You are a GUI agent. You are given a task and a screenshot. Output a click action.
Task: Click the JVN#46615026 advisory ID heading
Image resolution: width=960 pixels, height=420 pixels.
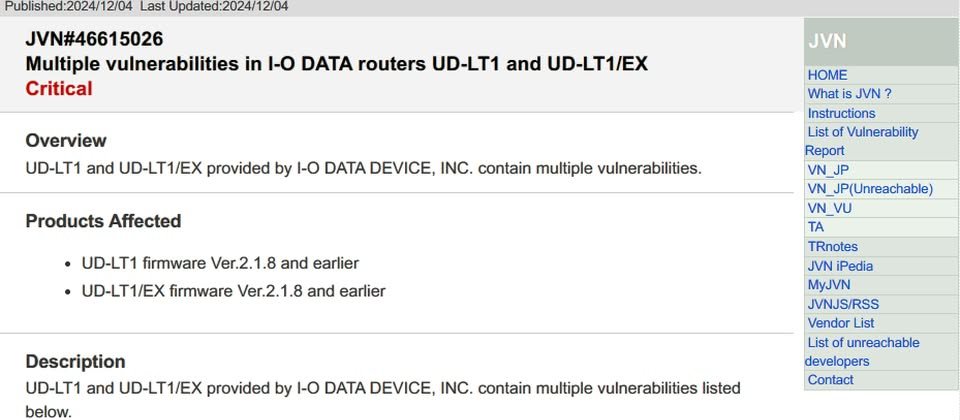tap(94, 39)
